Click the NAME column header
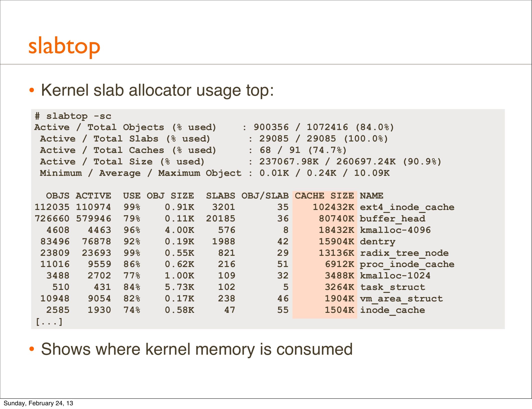Viewport: 532px width, 409px height. 371,196
